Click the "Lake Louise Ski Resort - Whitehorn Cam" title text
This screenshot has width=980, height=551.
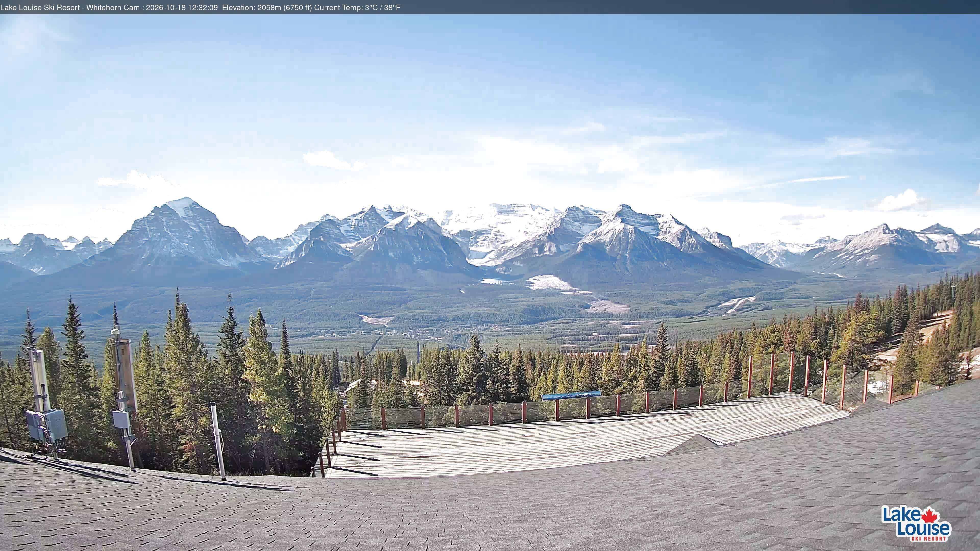click(x=70, y=8)
